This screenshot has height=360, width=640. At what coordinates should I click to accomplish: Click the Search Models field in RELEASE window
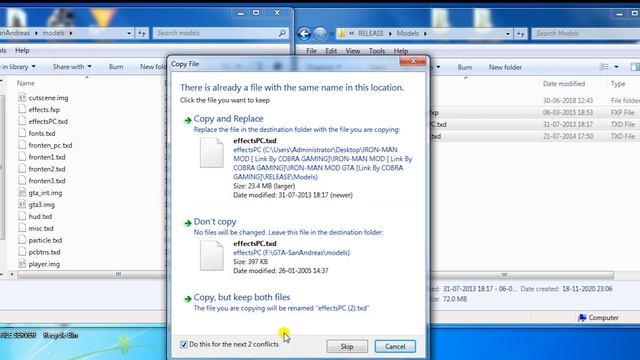coord(586,33)
